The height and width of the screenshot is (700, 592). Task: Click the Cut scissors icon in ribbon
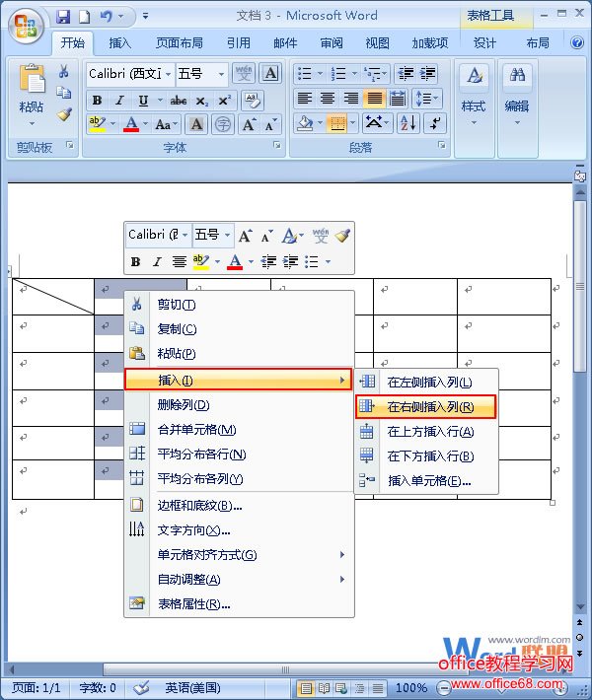[x=64, y=71]
